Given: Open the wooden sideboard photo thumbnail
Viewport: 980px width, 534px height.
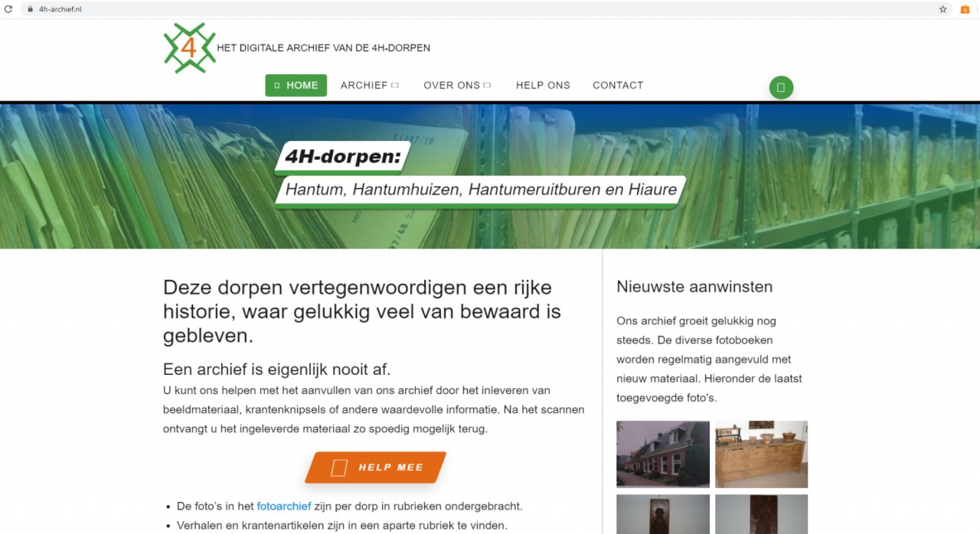Looking at the screenshot, I should click(761, 454).
